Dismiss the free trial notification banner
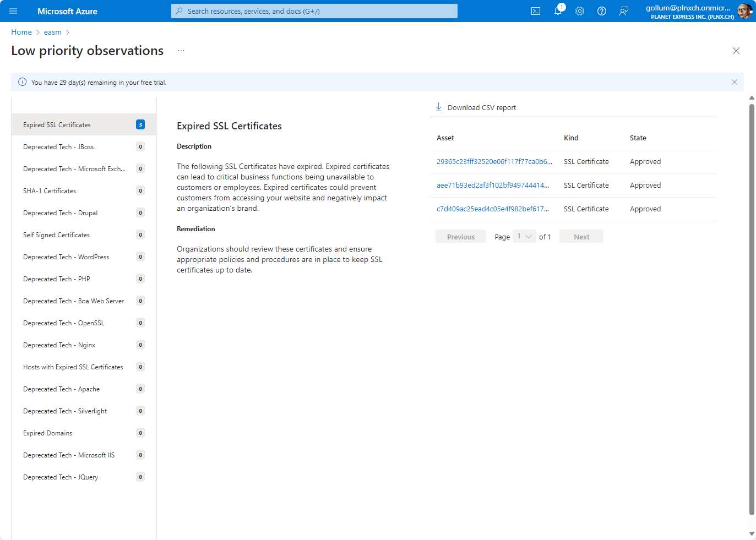This screenshot has width=756, height=540. 734,81
